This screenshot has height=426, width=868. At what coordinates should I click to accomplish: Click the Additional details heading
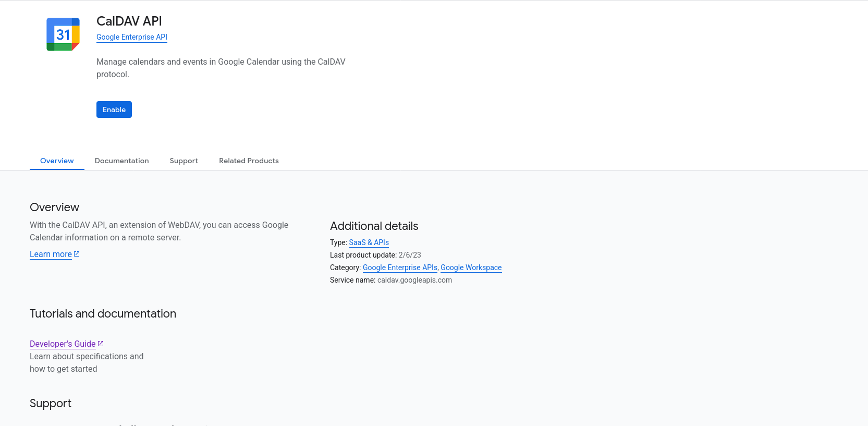(x=374, y=226)
